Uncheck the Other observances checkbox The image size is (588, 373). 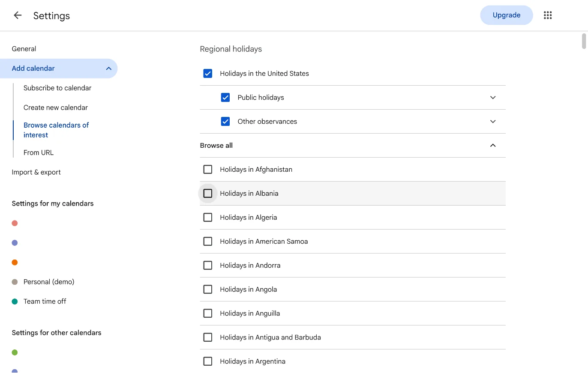click(225, 122)
